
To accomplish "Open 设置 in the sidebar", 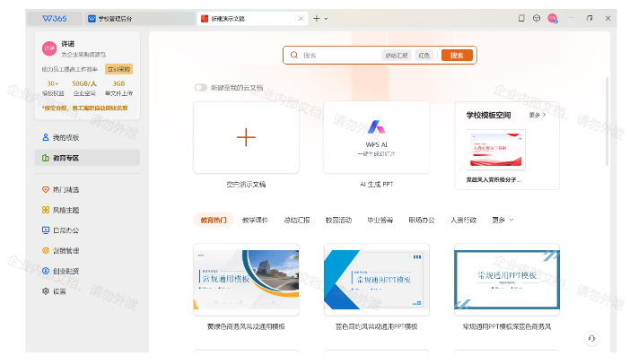I will pos(58,291).
